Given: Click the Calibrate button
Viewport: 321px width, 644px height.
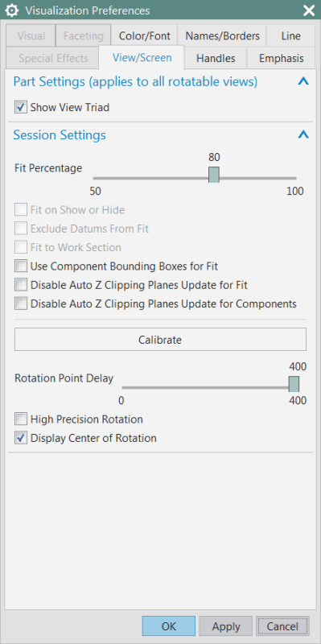Looking at the screenshot, I should coord(160,340).
